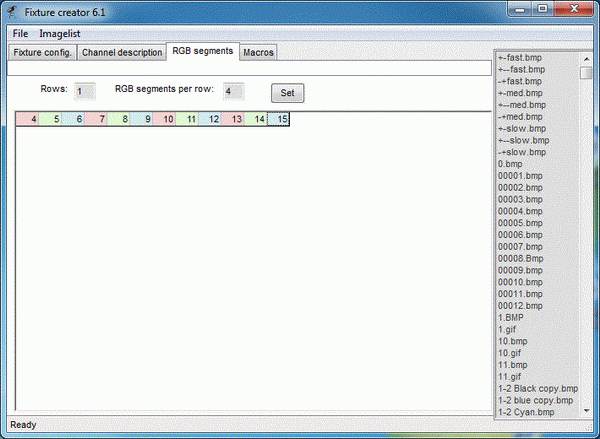Select 1-2 Cyan.bmp in the image list
The width and height of the screenshot is (600, 439).
[x=524, y=411]
